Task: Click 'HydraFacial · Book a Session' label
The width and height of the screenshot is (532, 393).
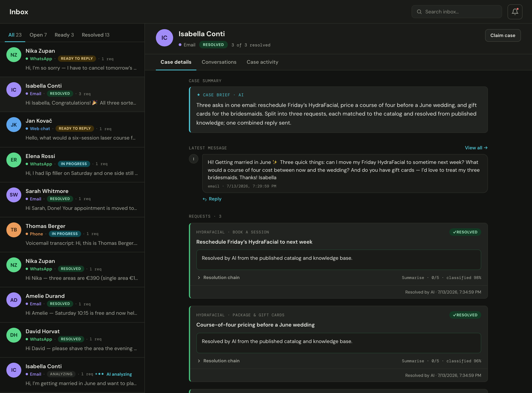Action: pyautogui.click(x=233, y=232)
